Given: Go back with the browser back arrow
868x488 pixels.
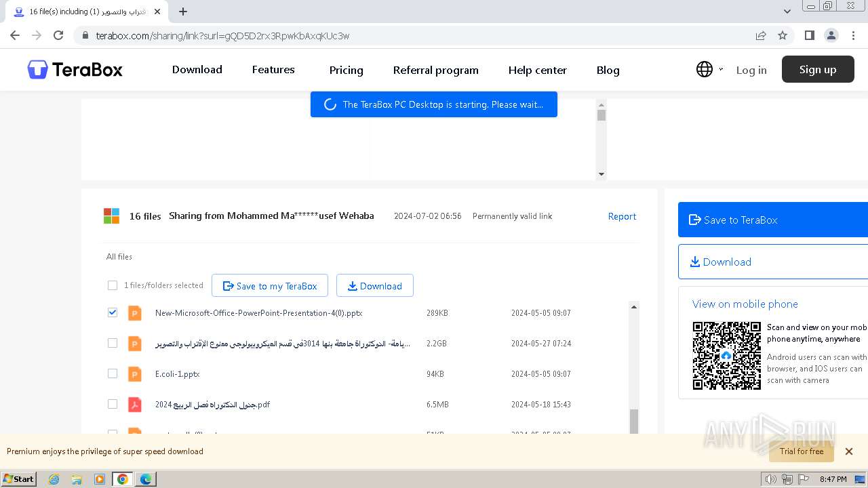Looking at the screenshot, I should tap(15, 35).
